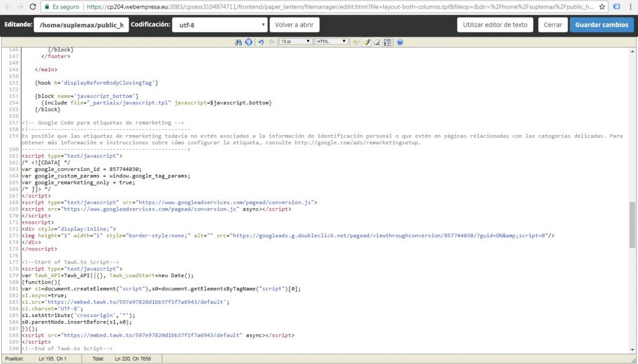Open the editor help icon
This screenshot has width=638, height=364.
click(x=400, y=42)
